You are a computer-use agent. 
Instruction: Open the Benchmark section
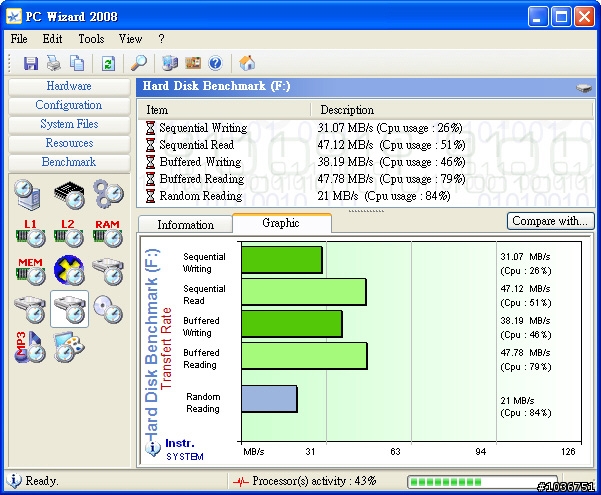click(x=69, y=162)
